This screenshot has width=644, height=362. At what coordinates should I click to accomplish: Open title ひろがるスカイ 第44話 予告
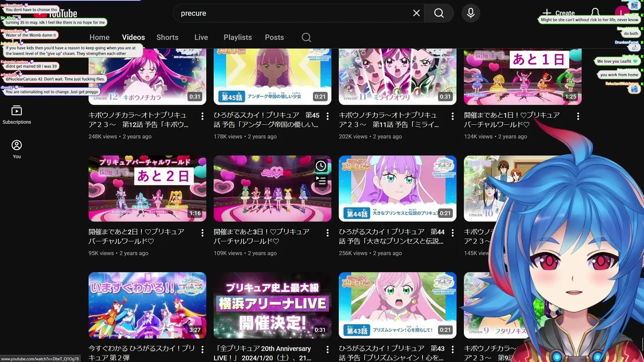tap(391, 236)
